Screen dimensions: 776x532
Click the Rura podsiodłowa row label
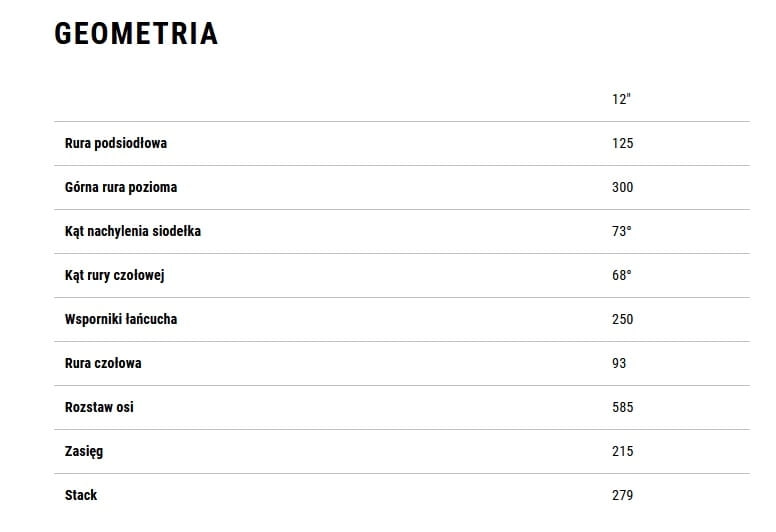pos(116,143)
